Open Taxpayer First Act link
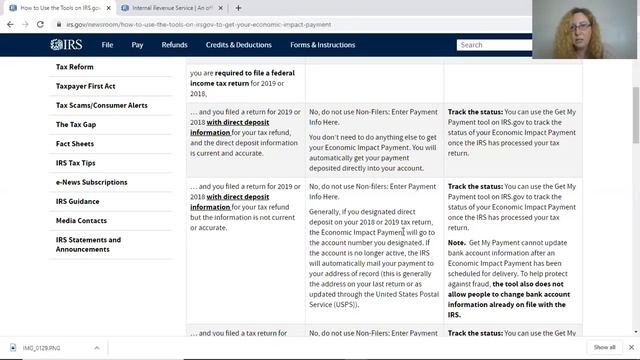 coord(86,86)
